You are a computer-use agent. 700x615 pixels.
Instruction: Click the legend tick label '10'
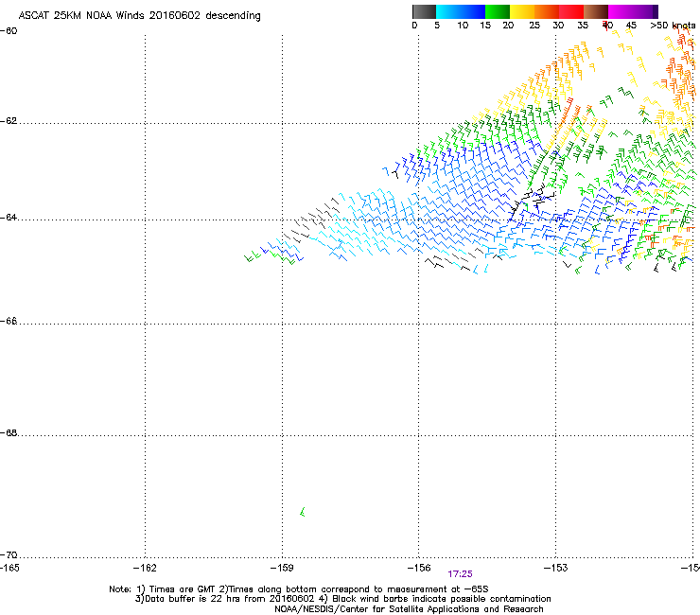(463, 26)
